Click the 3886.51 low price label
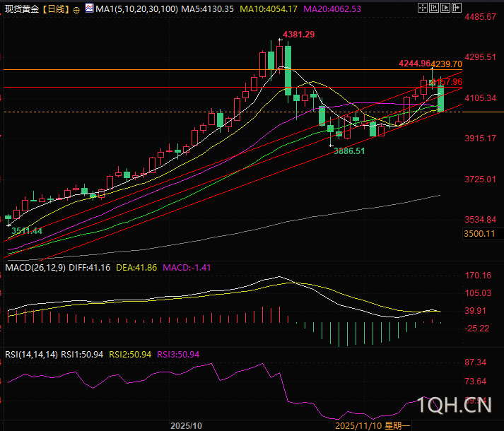Screen dimensions: 504x431 click(349, 150)
